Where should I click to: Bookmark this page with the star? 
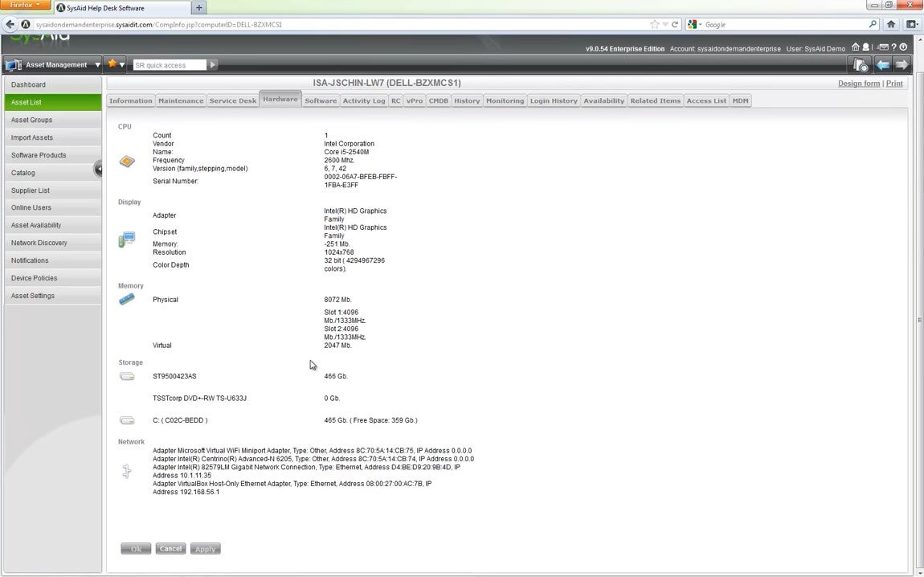coord(655,24)
